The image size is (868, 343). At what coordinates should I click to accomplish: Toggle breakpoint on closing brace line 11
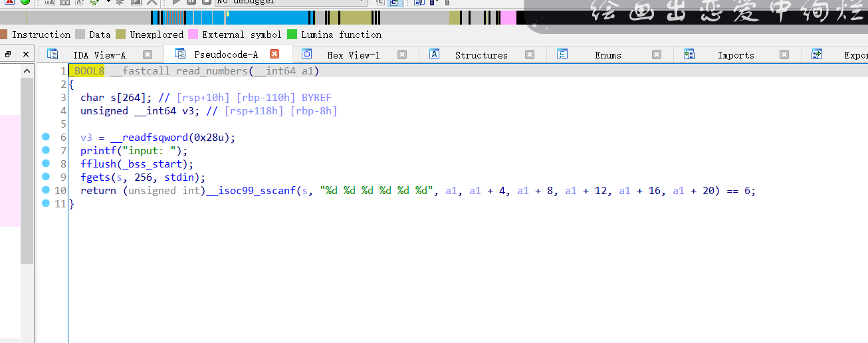click(x=46, y=203)
